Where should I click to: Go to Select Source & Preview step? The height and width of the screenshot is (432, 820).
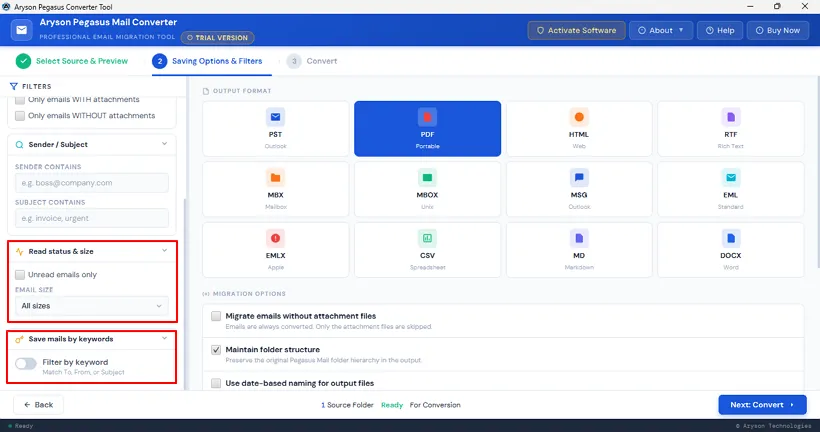(x=72, y=61)
